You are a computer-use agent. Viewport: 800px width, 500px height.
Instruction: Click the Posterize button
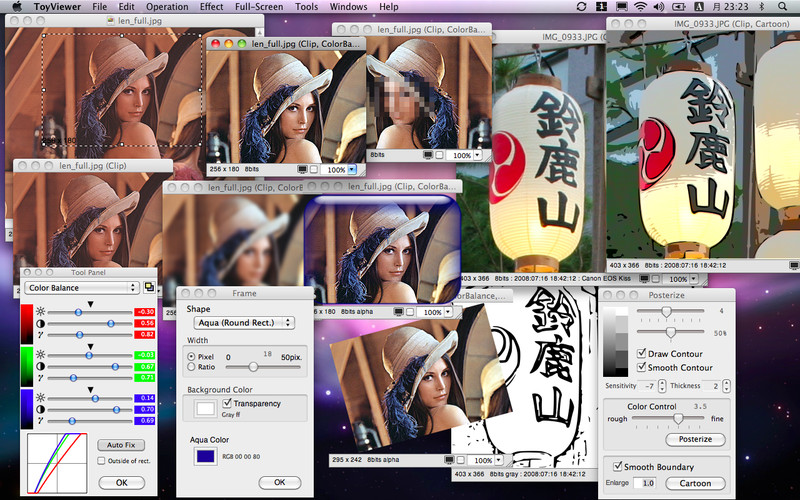click(x=695, y=439)
